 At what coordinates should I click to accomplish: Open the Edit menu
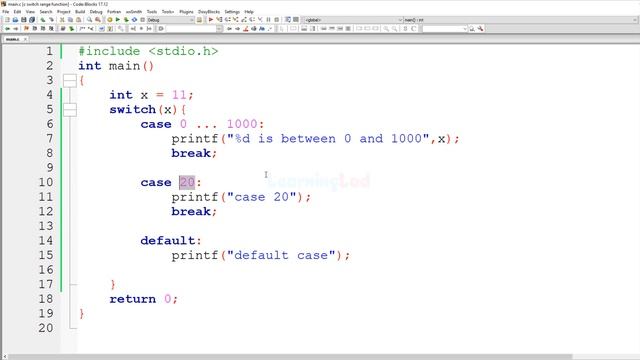pos(17,12)
